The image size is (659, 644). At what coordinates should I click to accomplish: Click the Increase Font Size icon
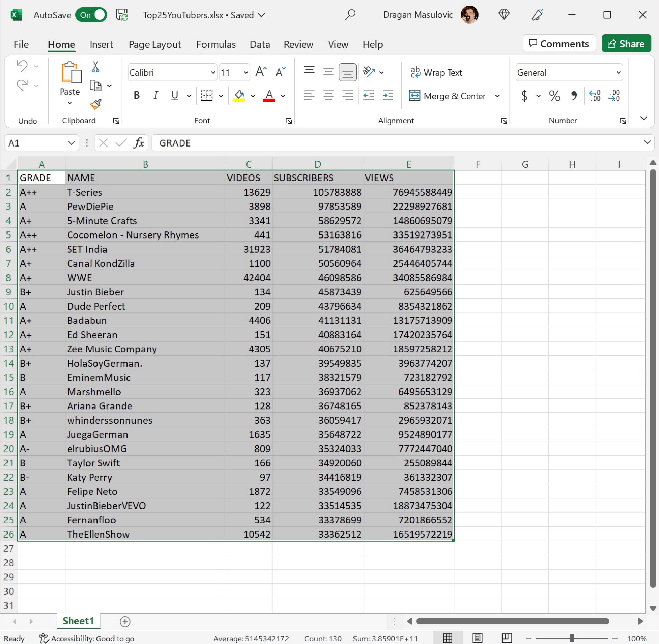[x=261, y=72]
